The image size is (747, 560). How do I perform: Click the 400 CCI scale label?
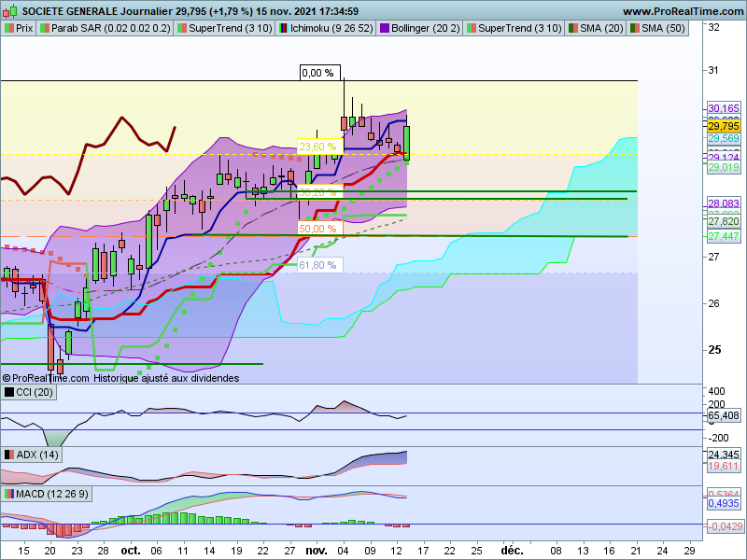[716, 391]
